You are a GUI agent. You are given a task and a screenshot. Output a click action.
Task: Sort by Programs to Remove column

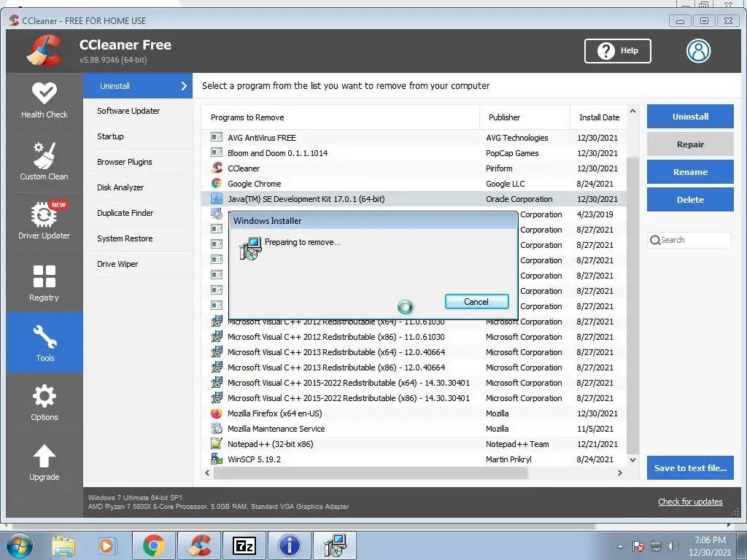tap(340, 117)
